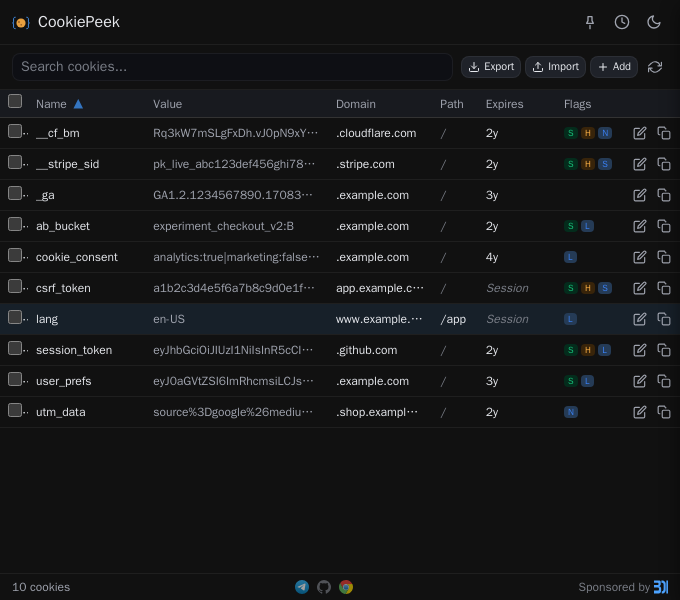Image resolution: width=680 pixels, height=600 pixels.
Task: Click the Export button
Action: [x=490, y=67]
